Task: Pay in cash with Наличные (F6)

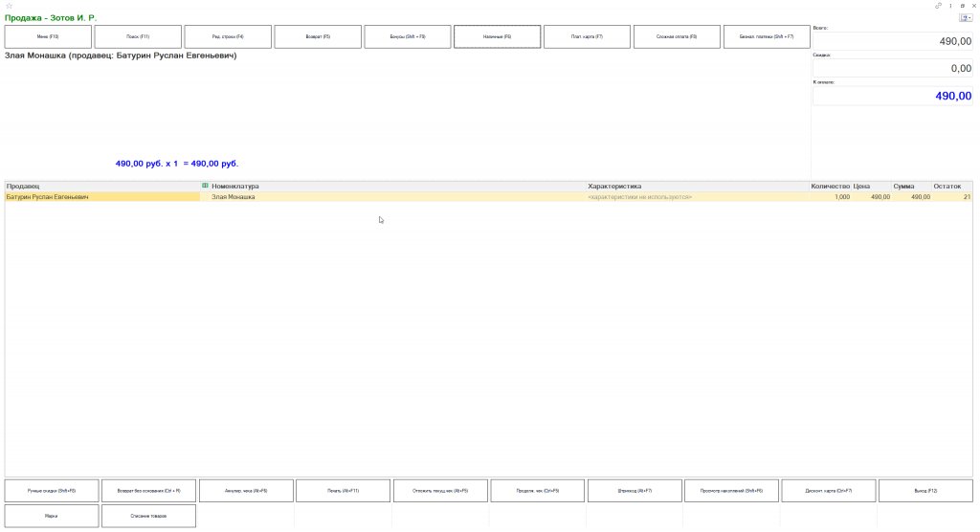Action: pyautogui.click(x=498, y=37)
